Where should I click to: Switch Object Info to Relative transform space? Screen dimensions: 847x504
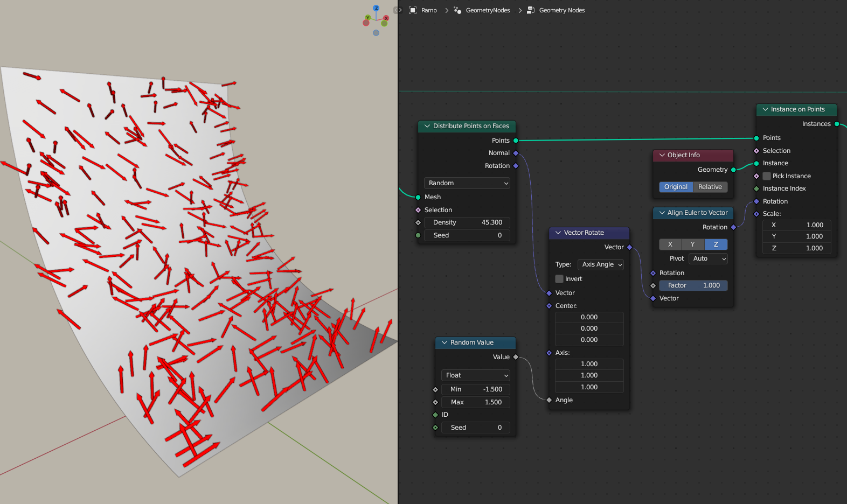click(710, 187)
